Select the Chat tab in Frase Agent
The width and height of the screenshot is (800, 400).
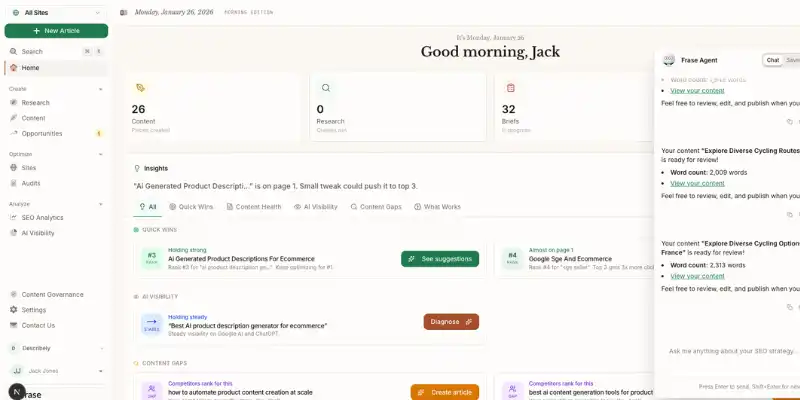point(773,60)
